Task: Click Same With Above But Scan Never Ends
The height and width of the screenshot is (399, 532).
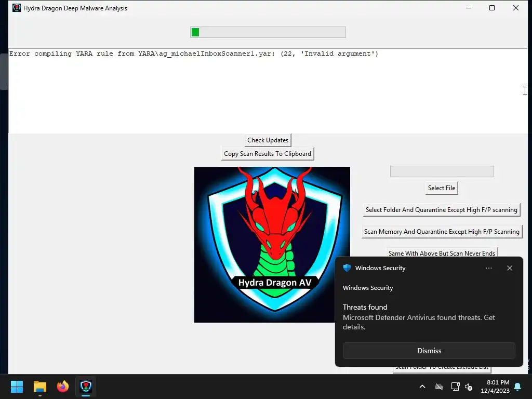Action: tap(442, 253)
